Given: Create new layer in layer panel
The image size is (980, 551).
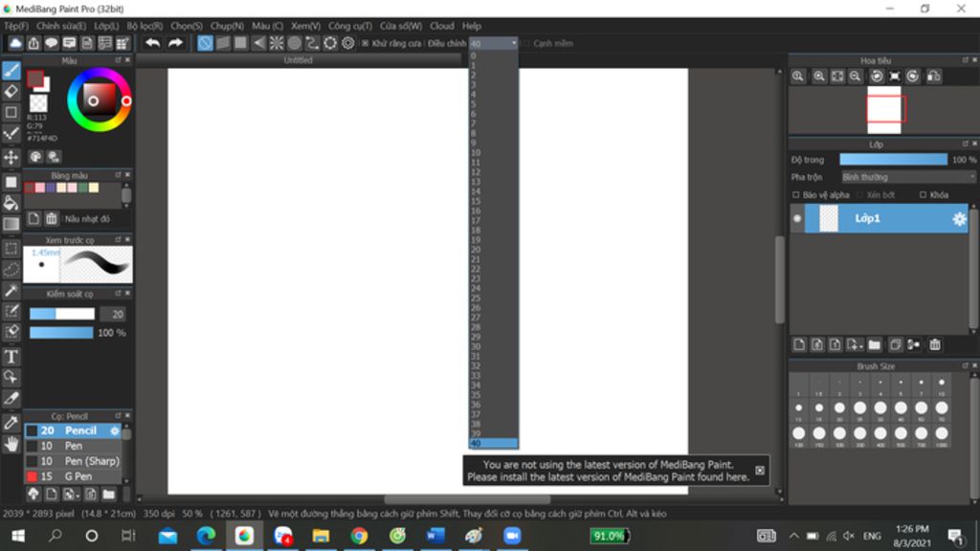Looking at the screenshot, I should 799,344.
